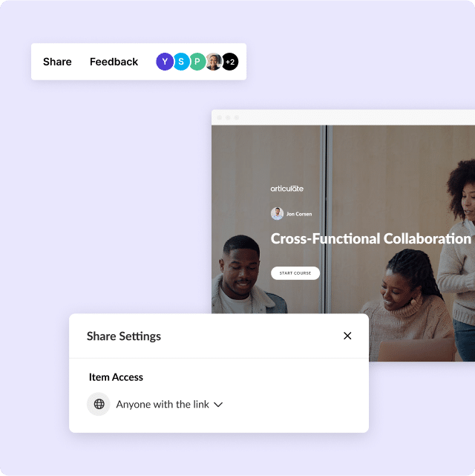
Task: Click the collaborator photo avatar
Action: click(214, 62)
